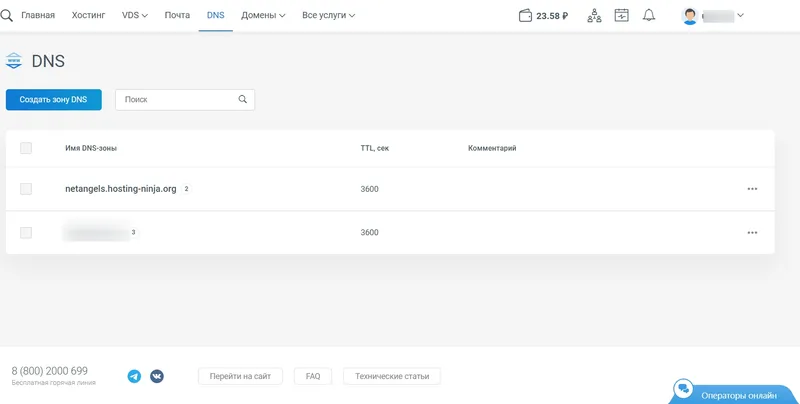Click the user avatar picture
The width and height of the screenshot is (800, 404).
coord(690,16)
